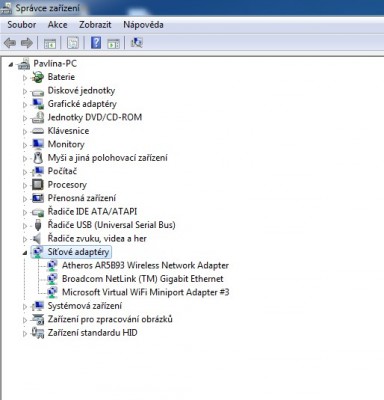Click the Back arrow toolbar icon
This screenshot has width=384, height=400.
[10, 43]
